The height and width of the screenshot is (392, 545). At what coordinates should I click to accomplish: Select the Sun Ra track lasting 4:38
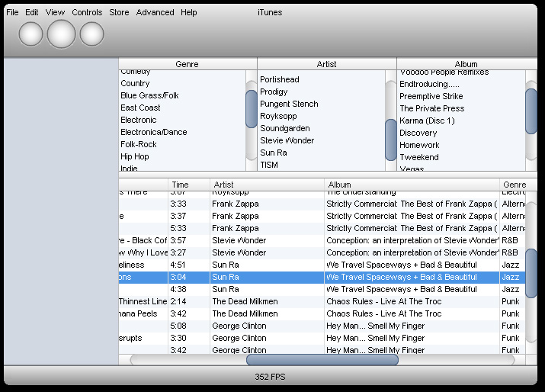point(322,289)
